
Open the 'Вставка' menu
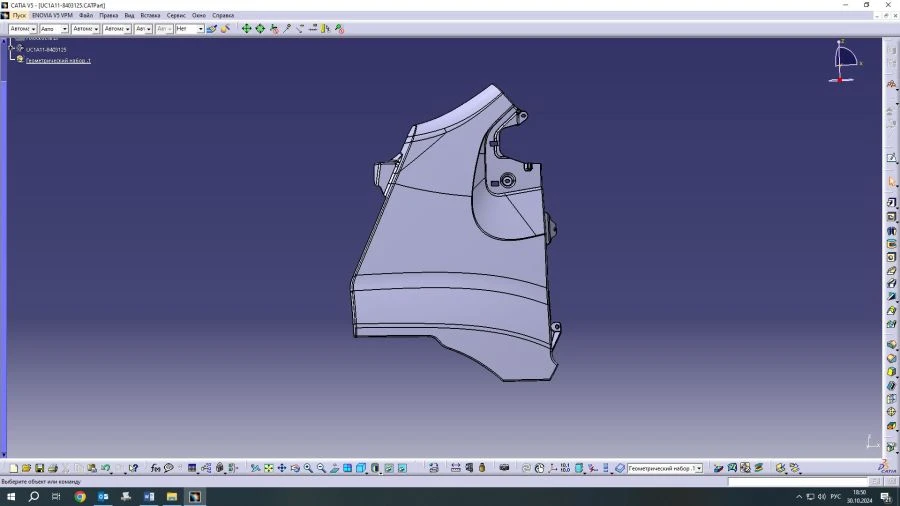pos(150,15)
